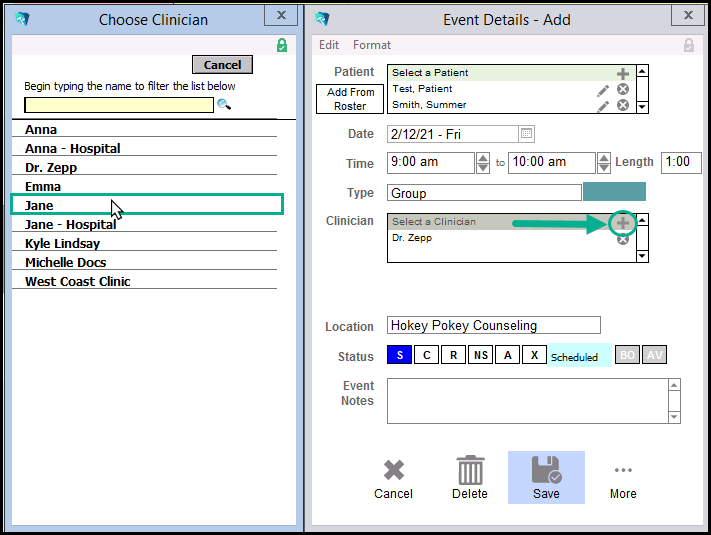Click the plus icon to add a patient

623,73
